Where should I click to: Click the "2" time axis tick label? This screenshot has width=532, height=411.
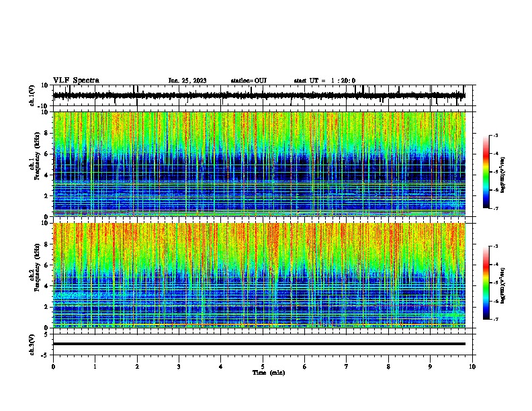pos(137,367)
